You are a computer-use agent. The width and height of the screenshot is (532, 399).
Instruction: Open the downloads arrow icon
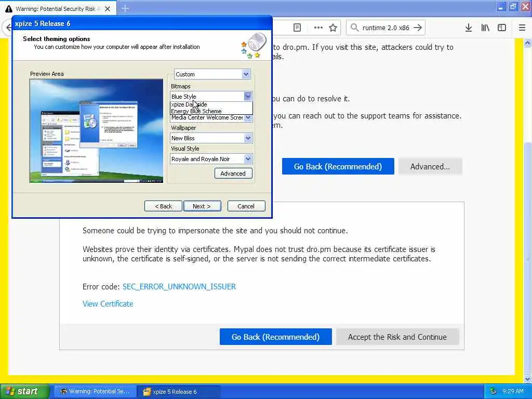click(468, 28)
